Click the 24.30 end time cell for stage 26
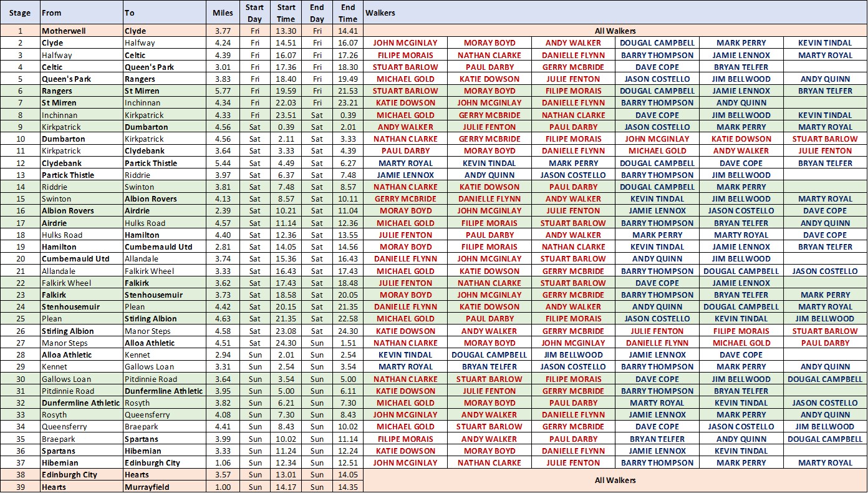 [x=348, y=331]
